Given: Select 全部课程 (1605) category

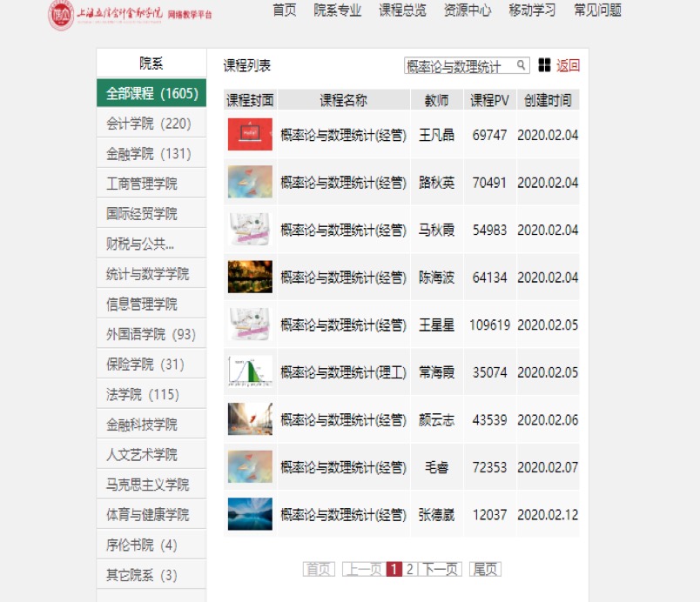Looking at the screenshot, I should 151,93.
